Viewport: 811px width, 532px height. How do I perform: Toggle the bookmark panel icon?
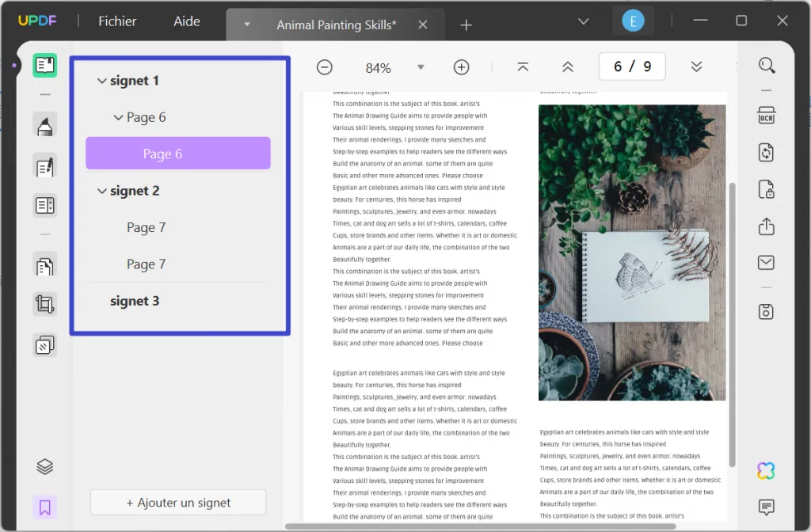[x=44, y=507]
